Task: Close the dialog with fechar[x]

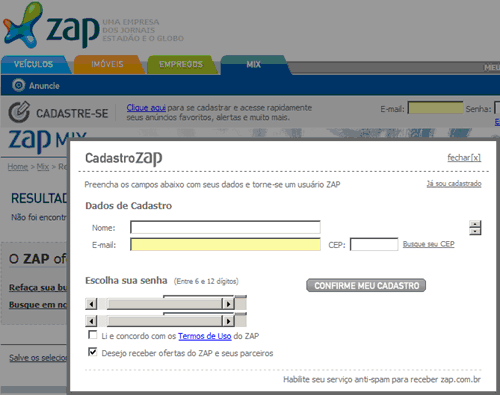Action: click(464, 157)
